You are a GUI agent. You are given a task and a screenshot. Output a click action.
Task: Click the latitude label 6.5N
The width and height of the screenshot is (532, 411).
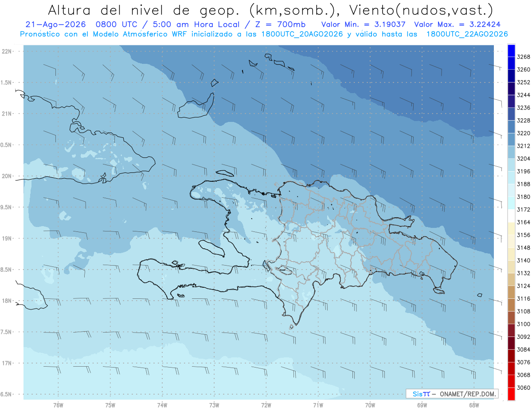(7, 395)
